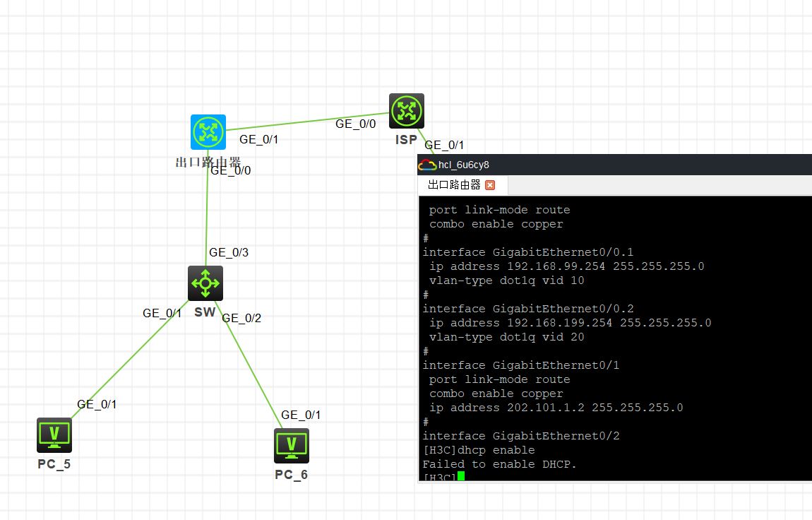812x520 pixels.
Task: Click the 'Failed to enable DHCP.' terminal line
Action: click(x=499, y=464)
